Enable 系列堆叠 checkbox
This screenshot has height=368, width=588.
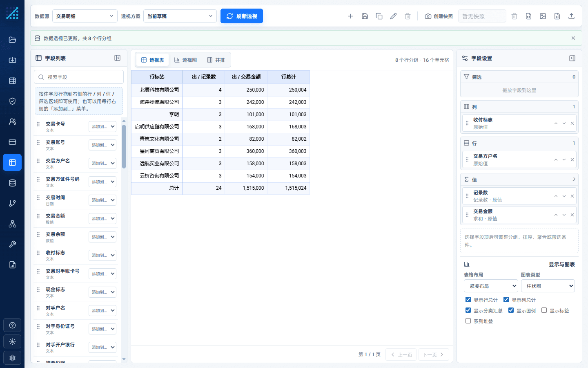(x=468, y=321)
